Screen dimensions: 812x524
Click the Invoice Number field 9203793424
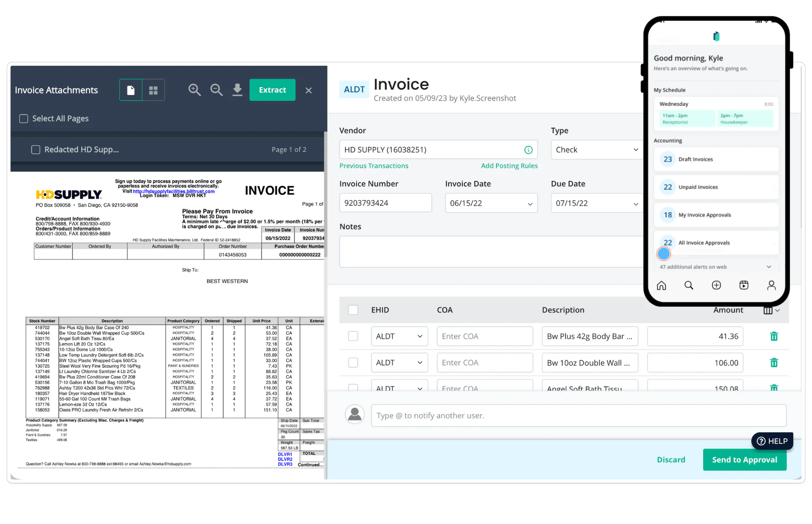tap(385, 203)
